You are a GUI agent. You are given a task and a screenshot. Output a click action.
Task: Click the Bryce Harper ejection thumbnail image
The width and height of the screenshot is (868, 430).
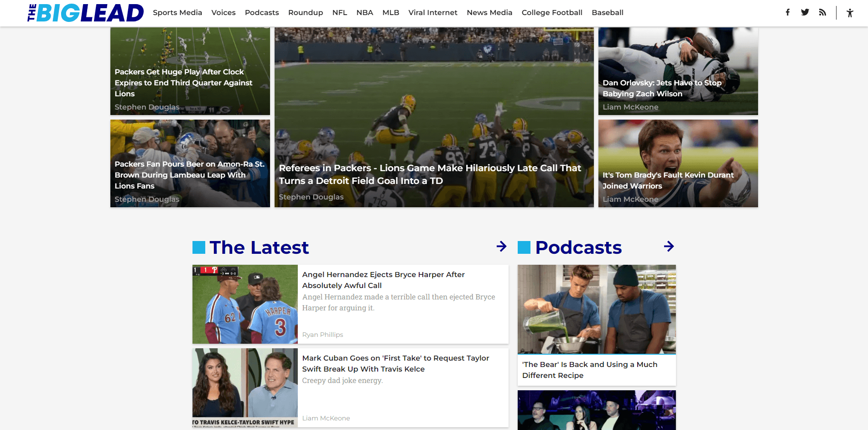pos(245,304)
